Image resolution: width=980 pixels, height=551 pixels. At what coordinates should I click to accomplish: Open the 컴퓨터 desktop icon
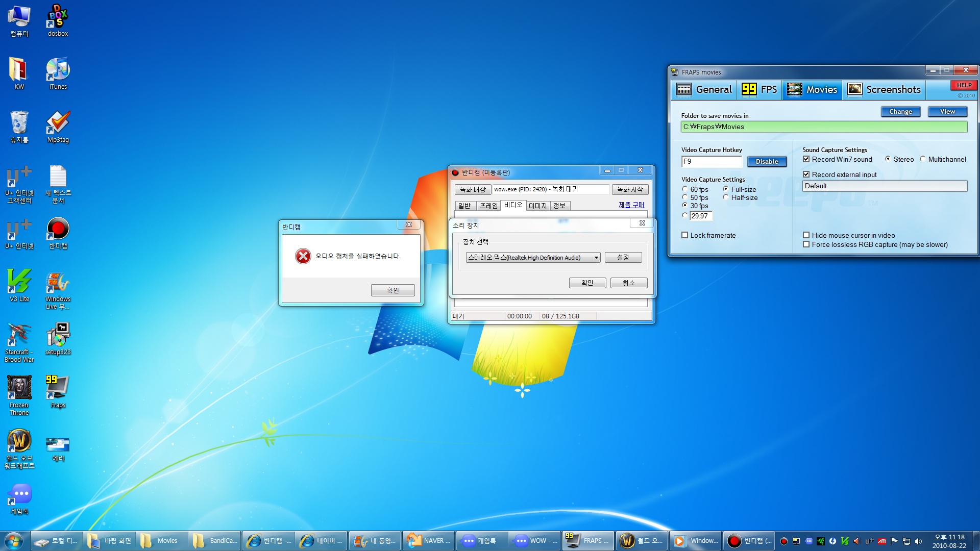[19, 20]
